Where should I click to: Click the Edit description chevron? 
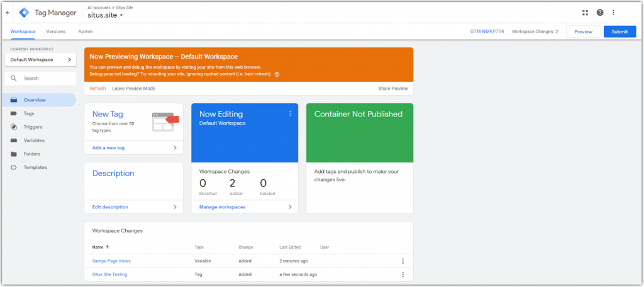pyautogui.click(x=175, y=207)
